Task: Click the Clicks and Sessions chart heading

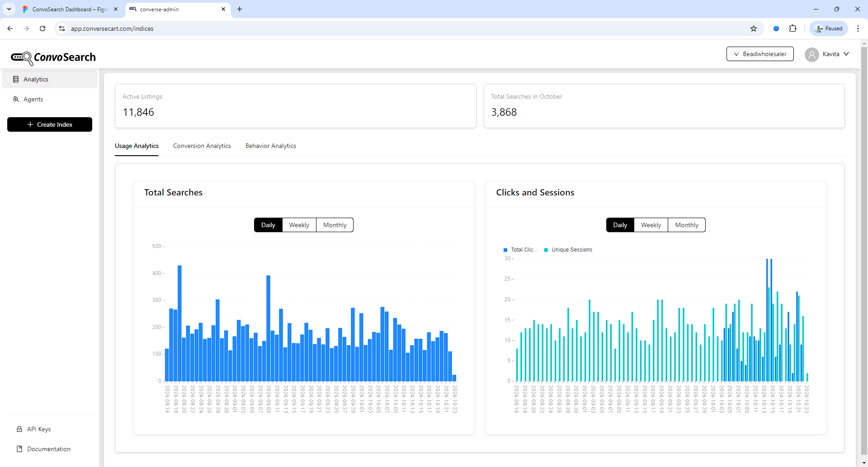Action: (535, 192)
